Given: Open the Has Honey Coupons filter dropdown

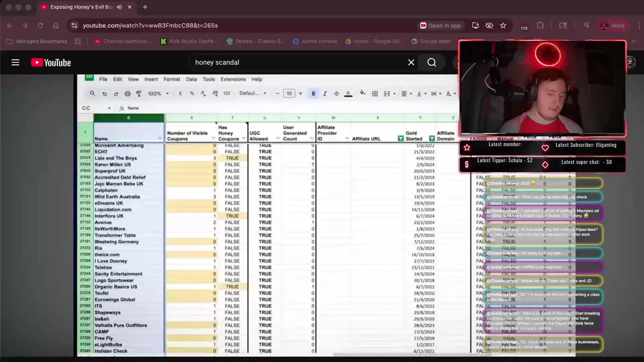Looking at the screenshot, I should click(244, 139).
